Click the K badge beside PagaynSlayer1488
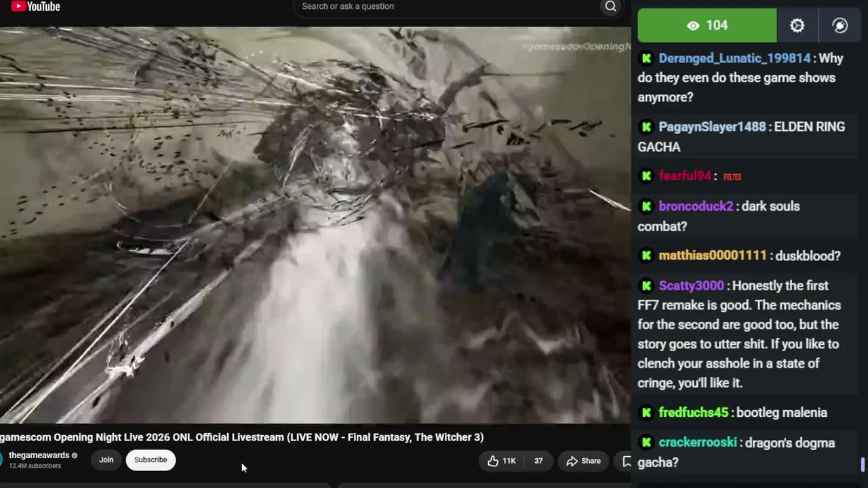The width and height of the screenshot is (868, 488). [x=646, y=127]
